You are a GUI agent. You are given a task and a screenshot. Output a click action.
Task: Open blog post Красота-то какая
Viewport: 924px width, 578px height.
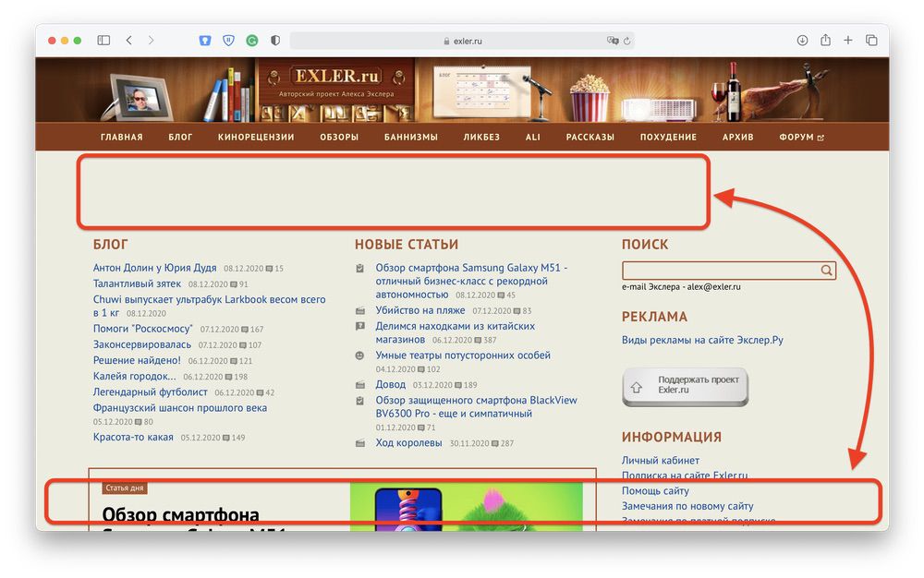(x=133, y=438)
